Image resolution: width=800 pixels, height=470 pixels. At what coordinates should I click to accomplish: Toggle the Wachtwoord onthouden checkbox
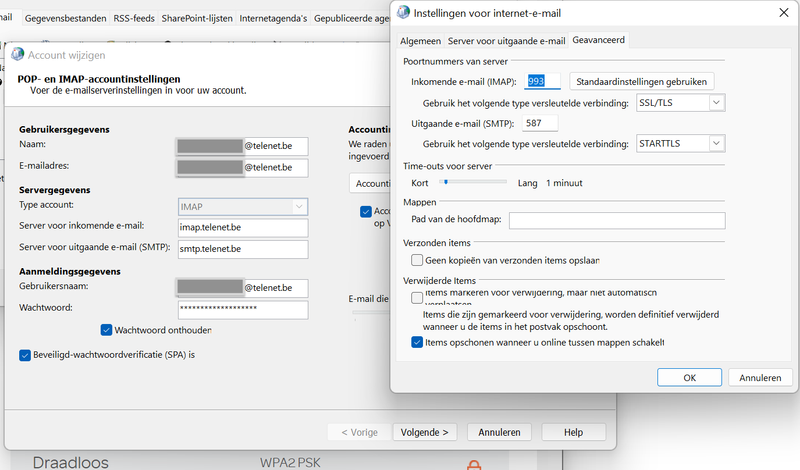click(107, 330)
